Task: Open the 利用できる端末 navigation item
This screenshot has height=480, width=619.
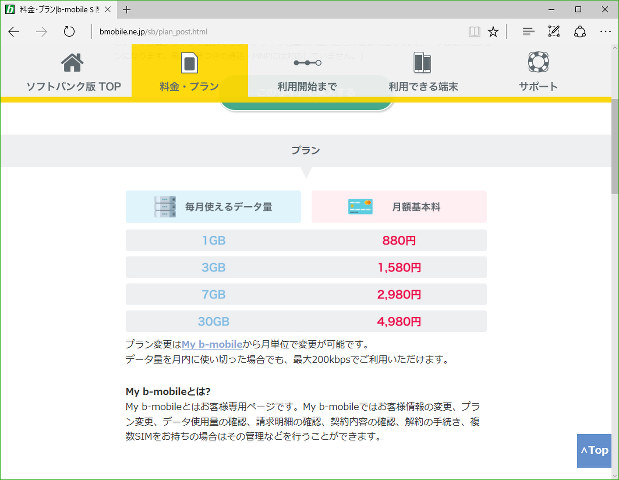Action: [x=423, y=86]
